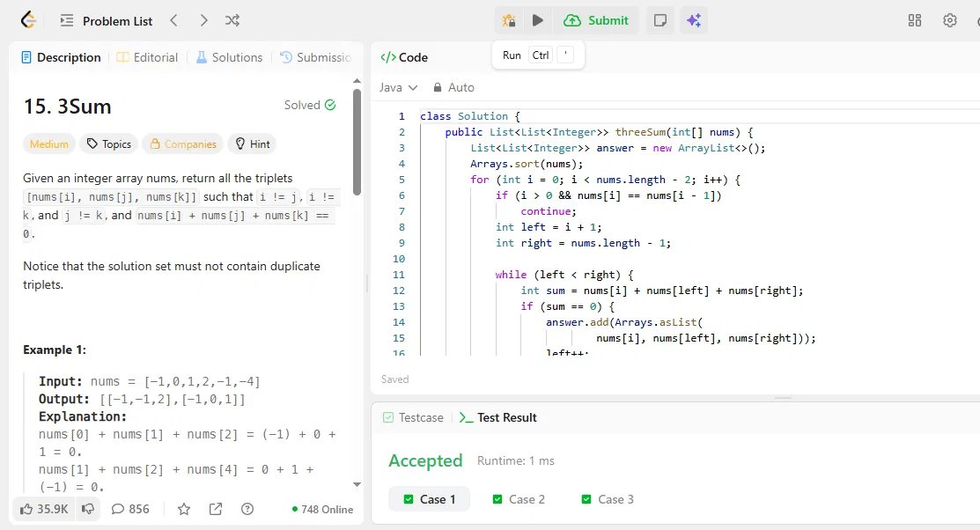Open the layout manager icon
980x530 pixels.
tap(914, 20)
